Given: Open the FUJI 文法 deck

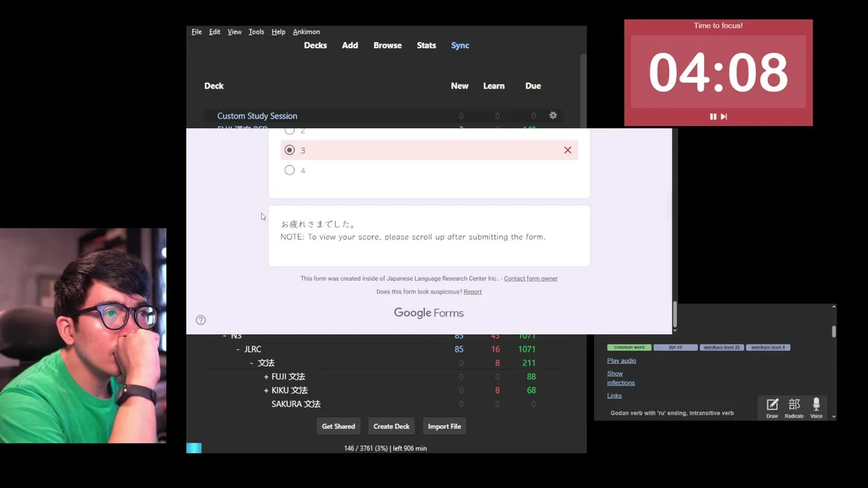Looking at the screenshot, I should point(288,376).
